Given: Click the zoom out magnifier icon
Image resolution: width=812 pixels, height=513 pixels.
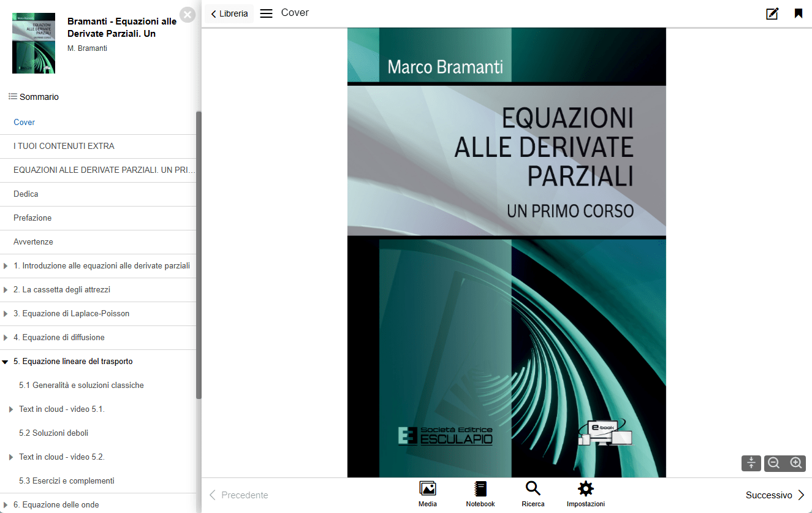Looking at the screenshot, I should [x=774, y=463].
